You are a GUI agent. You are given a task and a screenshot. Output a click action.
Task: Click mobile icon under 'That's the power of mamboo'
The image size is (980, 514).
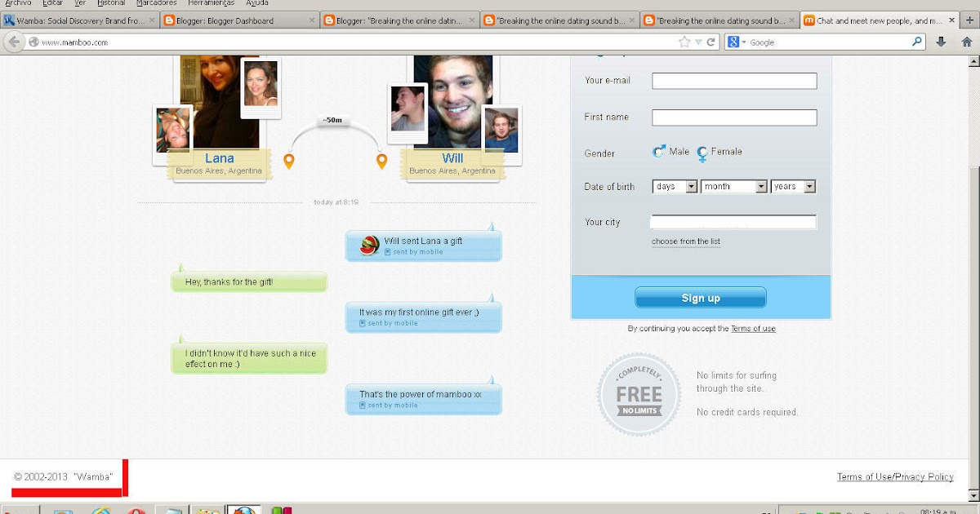coord(363,405)
